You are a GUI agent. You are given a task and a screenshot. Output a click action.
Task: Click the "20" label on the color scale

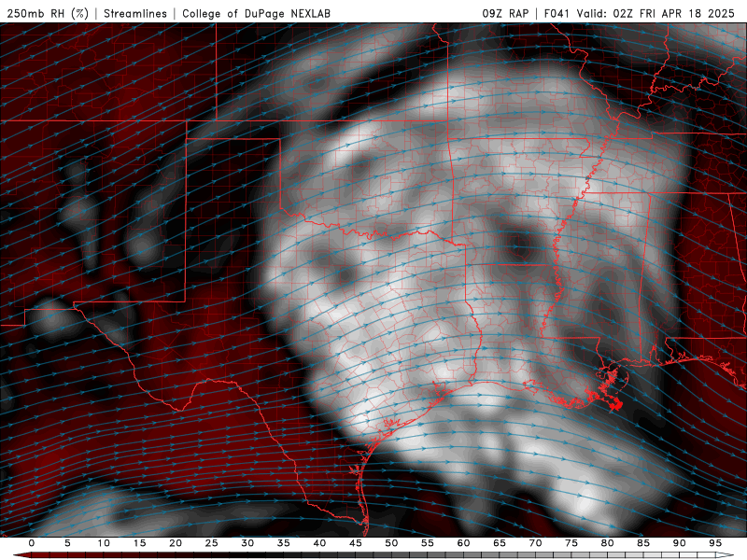(x=176, y=543)
